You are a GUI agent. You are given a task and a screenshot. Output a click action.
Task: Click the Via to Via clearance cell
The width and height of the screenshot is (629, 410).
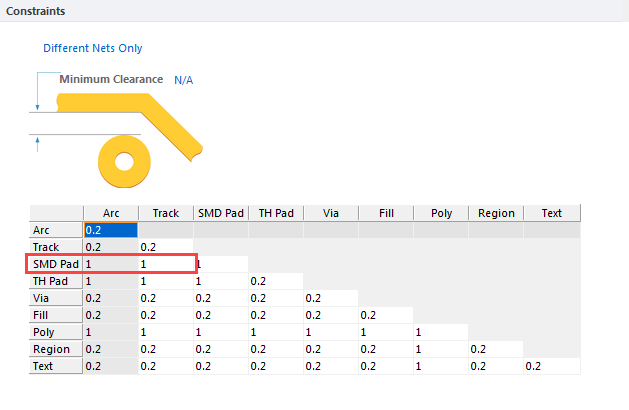tap(331, 298)
